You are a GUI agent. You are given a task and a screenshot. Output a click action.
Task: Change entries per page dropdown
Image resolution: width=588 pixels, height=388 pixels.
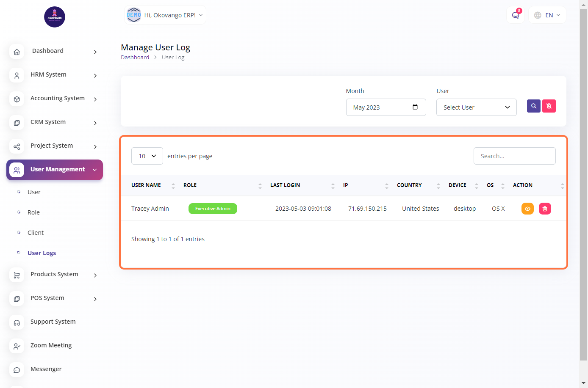pyautogui.click(x=147, y=156)
